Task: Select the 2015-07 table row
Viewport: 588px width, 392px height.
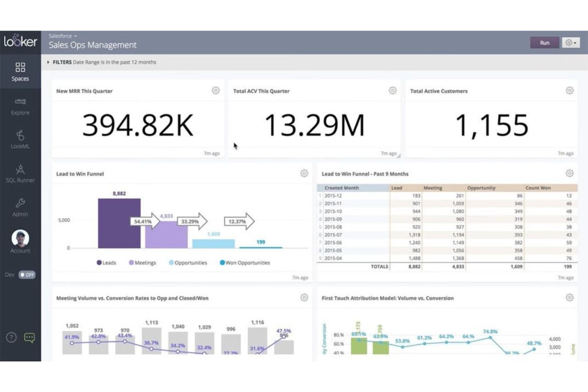Action: click(447, 235)
